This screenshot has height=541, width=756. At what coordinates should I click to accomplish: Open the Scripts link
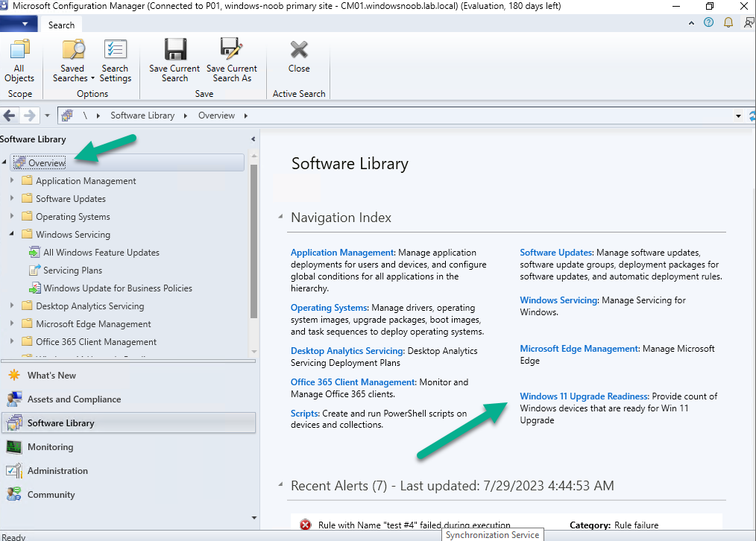coord(305,414)
